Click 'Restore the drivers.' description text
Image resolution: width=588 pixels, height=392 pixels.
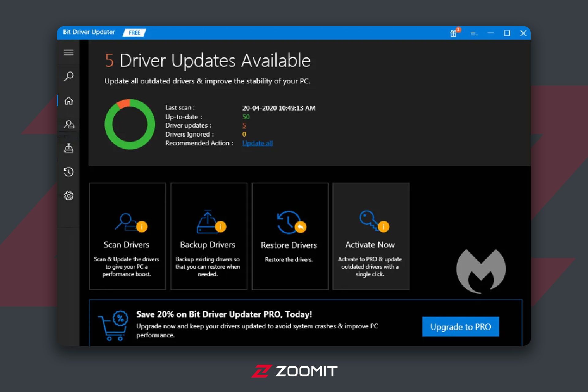pos(289,259)
